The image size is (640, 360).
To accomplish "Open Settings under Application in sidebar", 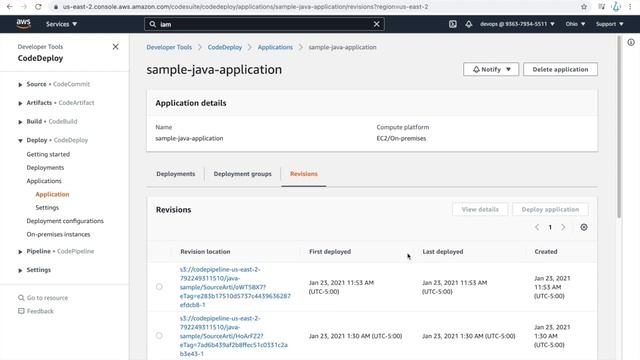I will [x=47, y=207].
